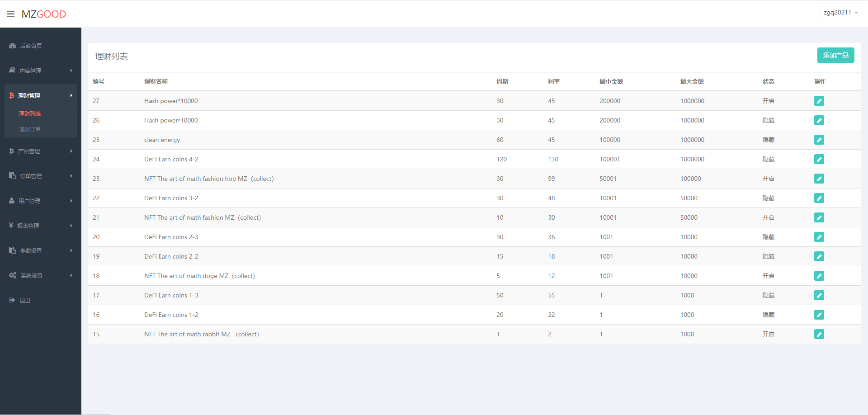Open the 理财订单 submenu item

[30, 130]
